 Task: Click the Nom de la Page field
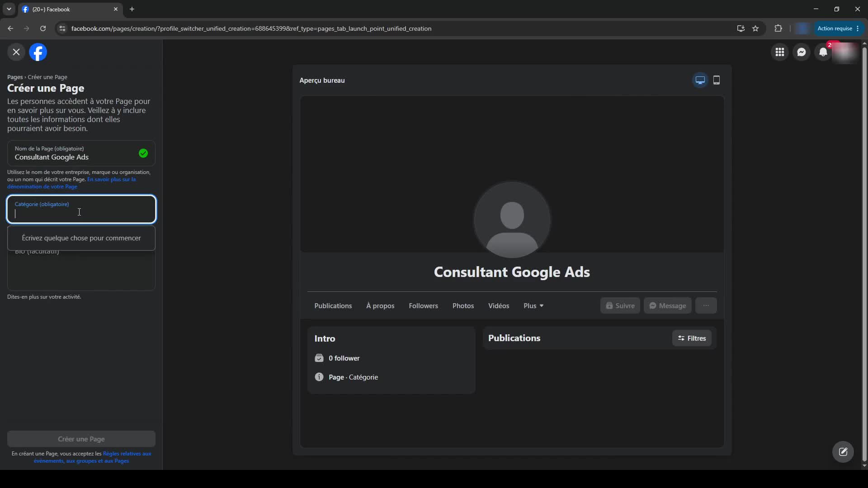coord(81,153)
